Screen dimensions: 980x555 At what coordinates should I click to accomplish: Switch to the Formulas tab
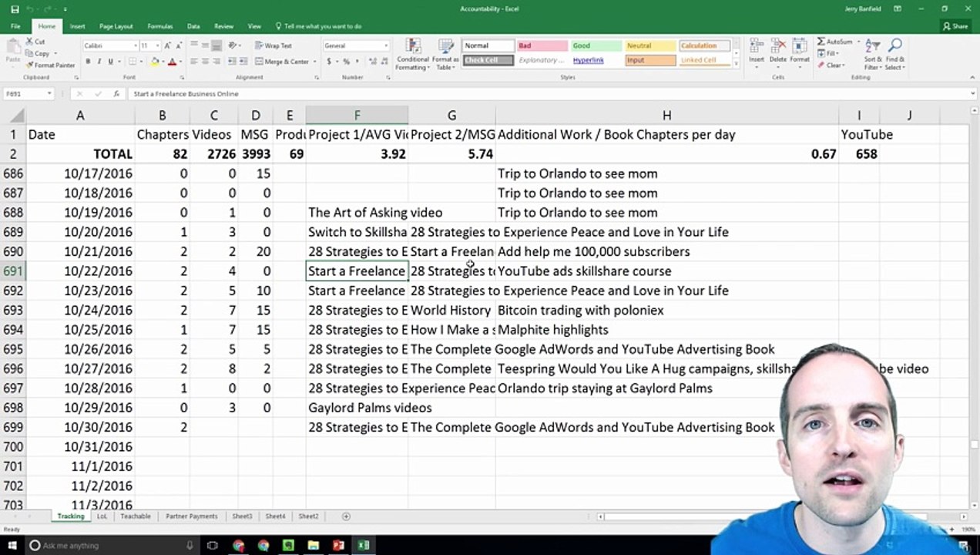pos(161,26)
